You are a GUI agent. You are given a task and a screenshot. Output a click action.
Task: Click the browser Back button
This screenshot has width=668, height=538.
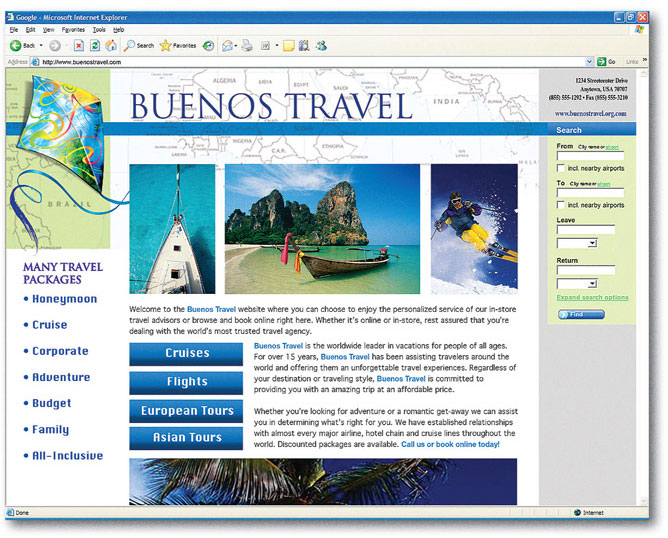[23, 46]
